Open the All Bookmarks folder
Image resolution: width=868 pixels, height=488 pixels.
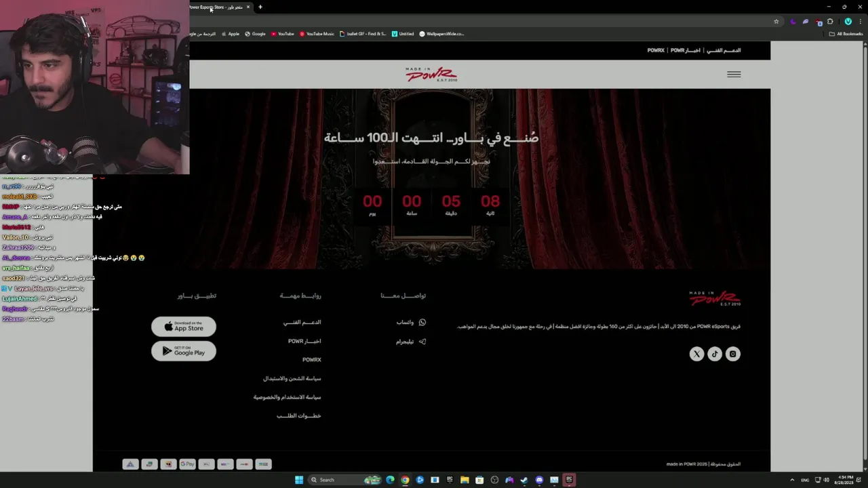tap(846, 33)
